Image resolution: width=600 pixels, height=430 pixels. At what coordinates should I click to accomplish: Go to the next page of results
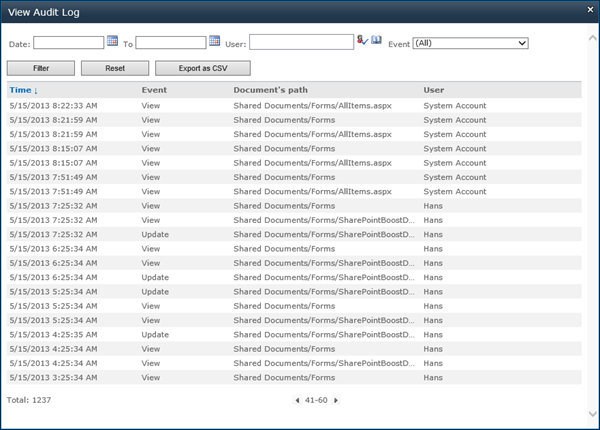(x=336, y=400)
